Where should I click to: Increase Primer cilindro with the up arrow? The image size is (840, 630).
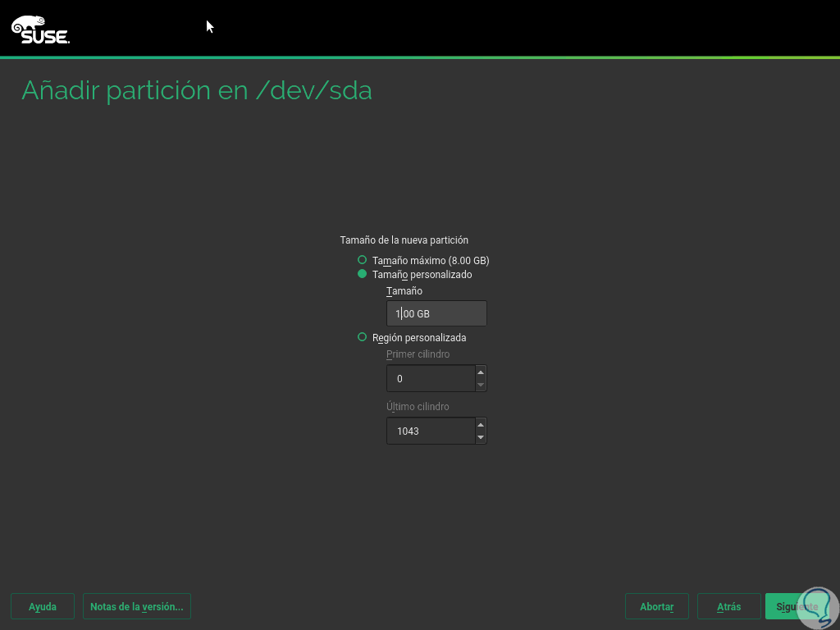[481, 372]
